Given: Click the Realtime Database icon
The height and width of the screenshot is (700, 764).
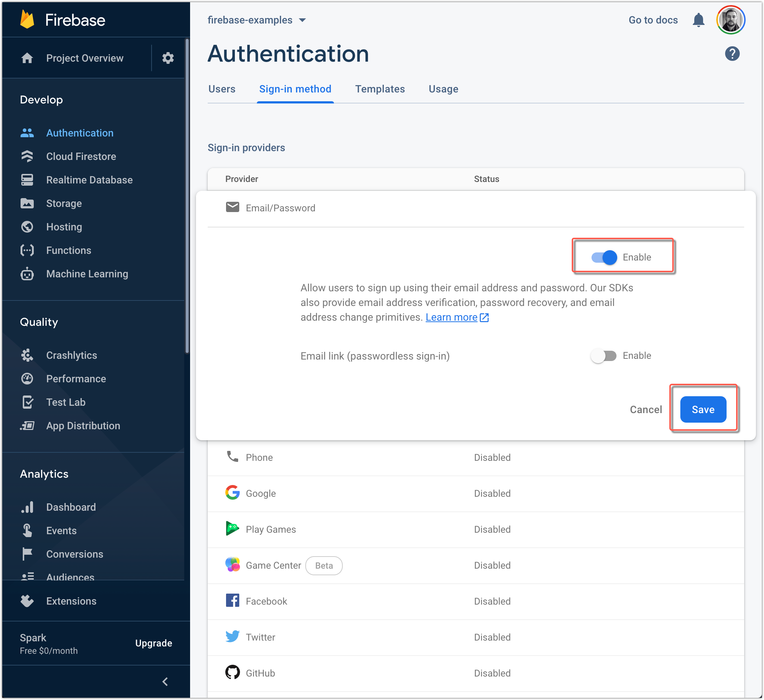Looking at the screenshot, I should (27, 180).
